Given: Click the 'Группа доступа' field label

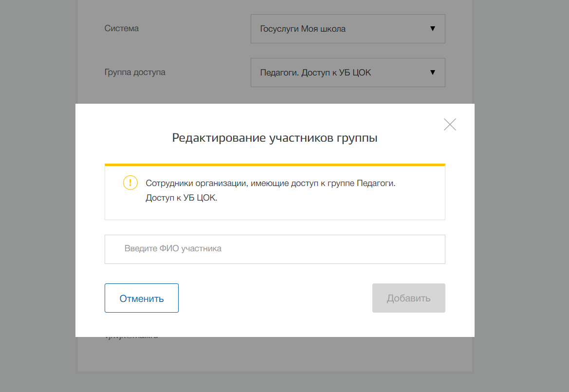Looking at the screenshot, I should click(135, 72).
